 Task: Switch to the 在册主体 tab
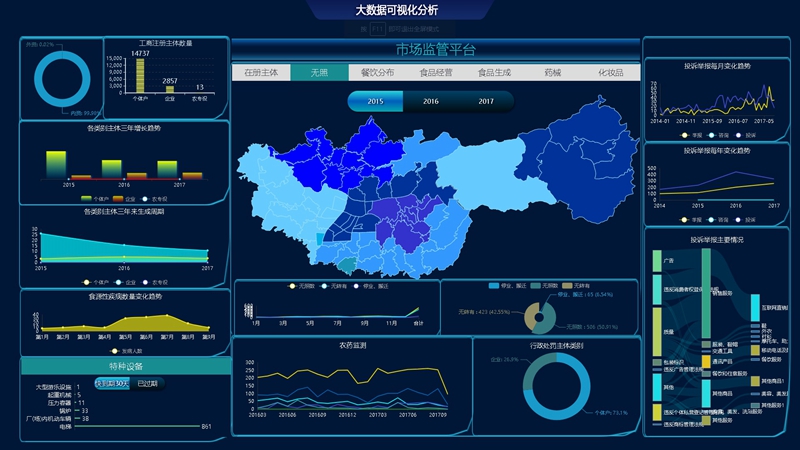pyautogui.click(x=260, y=73)
